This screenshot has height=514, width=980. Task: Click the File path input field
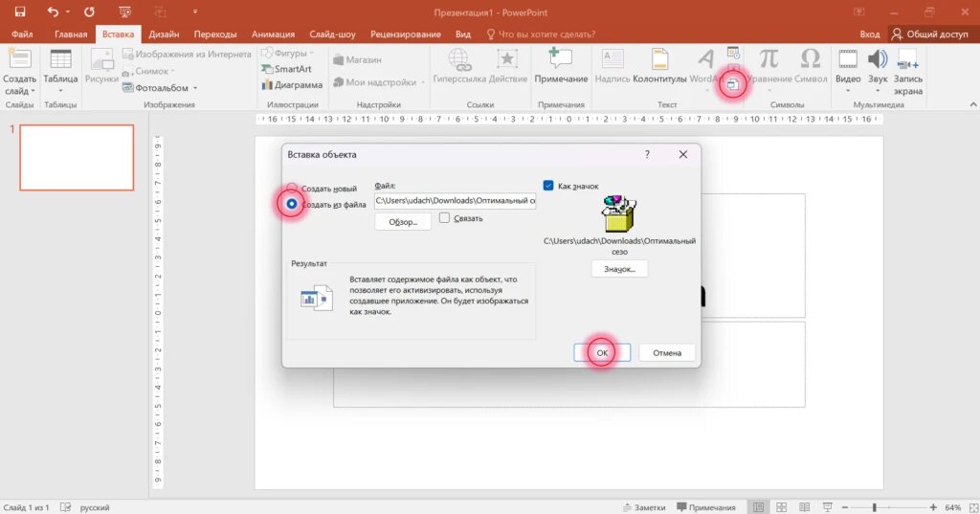pos(455,201)
